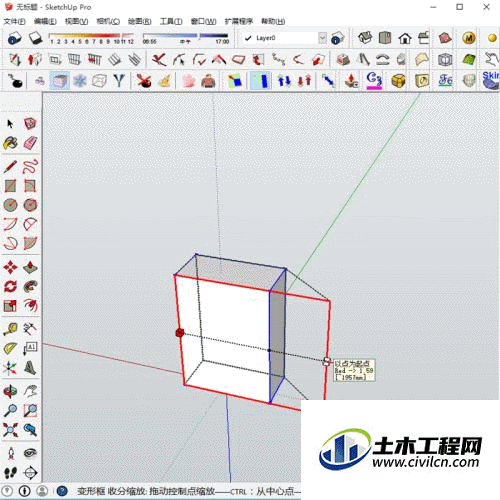Select the Text label tool
The height and width of the screenshot is (500, 500).
[x=30, y=348]
